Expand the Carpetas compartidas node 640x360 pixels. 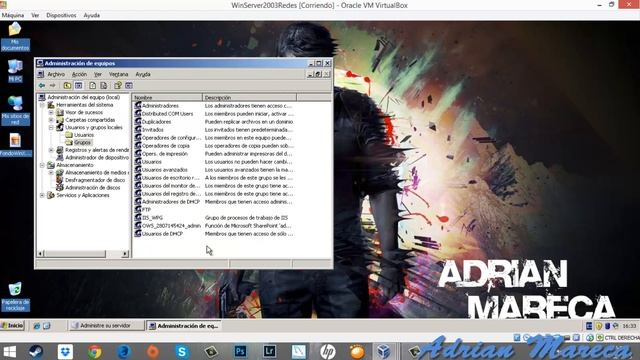[x=51, y=120]
